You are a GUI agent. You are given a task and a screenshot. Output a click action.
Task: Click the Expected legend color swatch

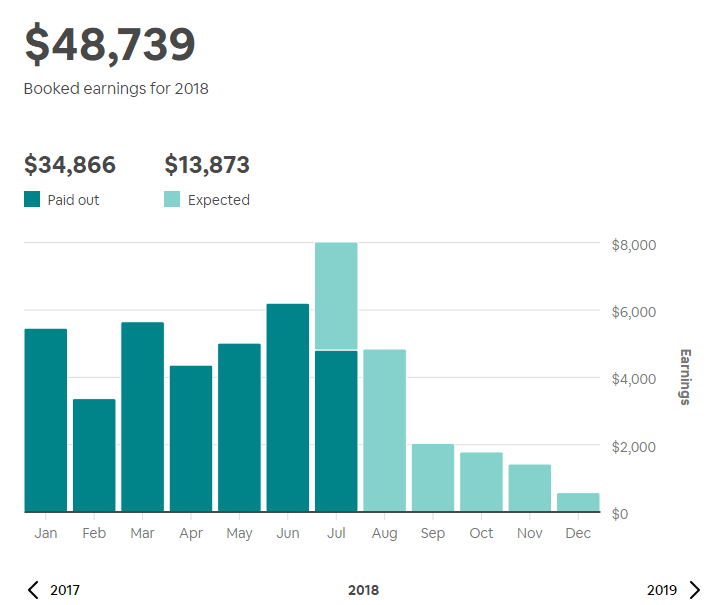pos(172,199)
